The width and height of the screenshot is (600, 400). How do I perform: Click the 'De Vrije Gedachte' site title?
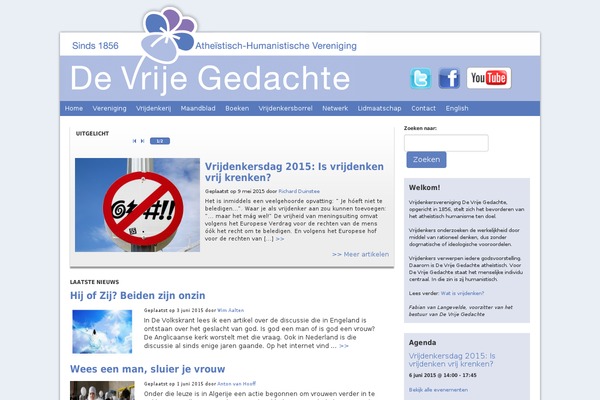(210, 78)
